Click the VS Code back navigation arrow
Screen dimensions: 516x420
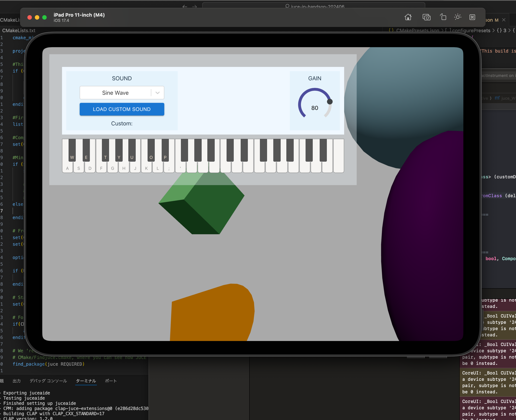(185, 6)
